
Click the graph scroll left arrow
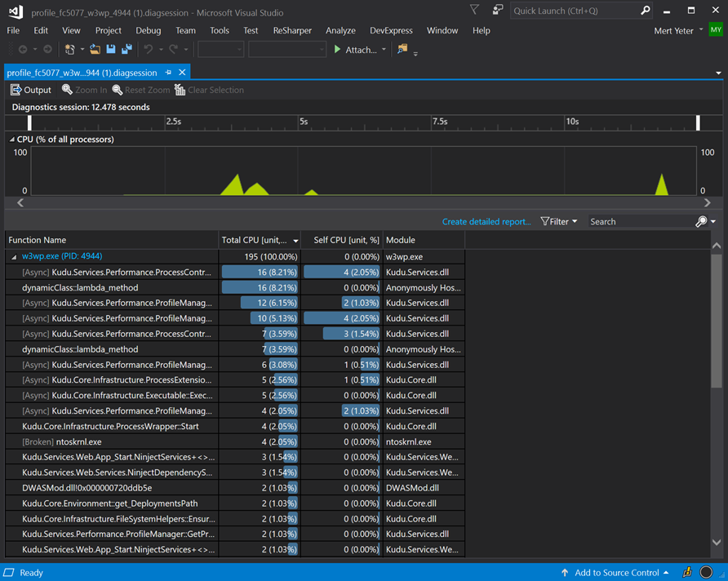(x=20, y=203)
